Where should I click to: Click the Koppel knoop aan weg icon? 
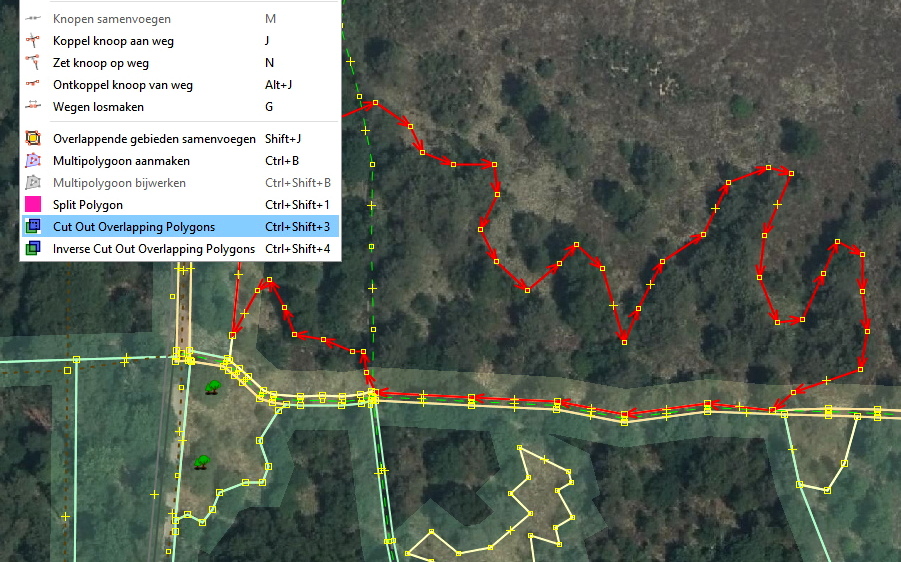click(33, 40)
